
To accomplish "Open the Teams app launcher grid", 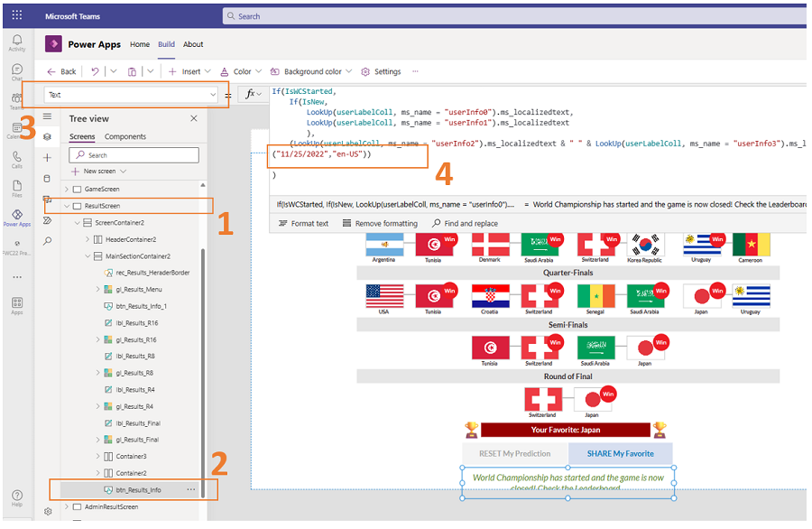I will [16, 15].
